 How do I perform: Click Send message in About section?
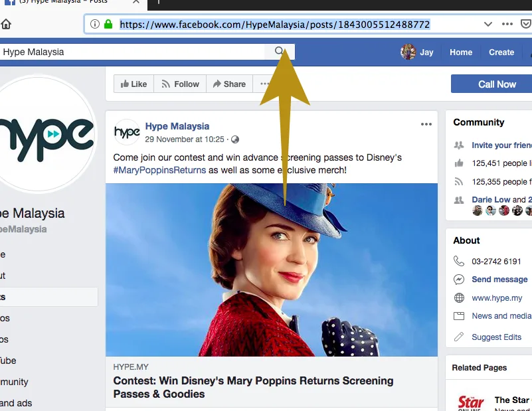pyautogui.click(x=499, y=280)
